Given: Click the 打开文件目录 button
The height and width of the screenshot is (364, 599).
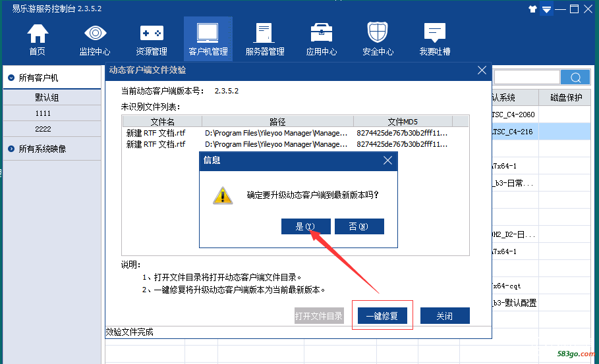Looking at the screenshot, I should click(318, 316).
